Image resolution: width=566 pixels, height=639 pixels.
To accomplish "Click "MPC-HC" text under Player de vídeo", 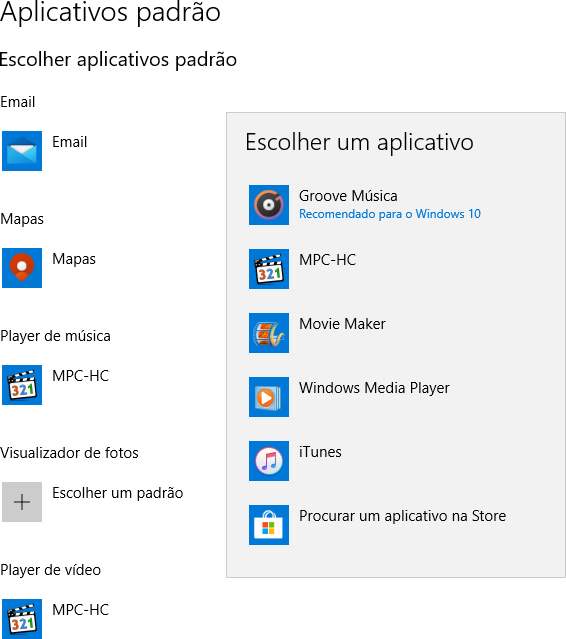I will click(x=81, y=610).
